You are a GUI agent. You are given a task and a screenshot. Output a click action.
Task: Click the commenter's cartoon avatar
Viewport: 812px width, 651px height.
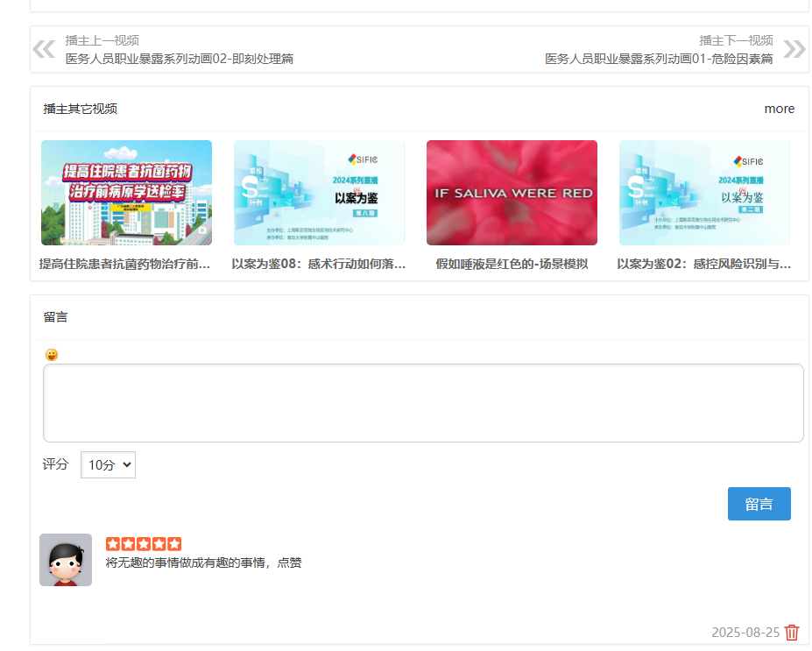(65, 559)
